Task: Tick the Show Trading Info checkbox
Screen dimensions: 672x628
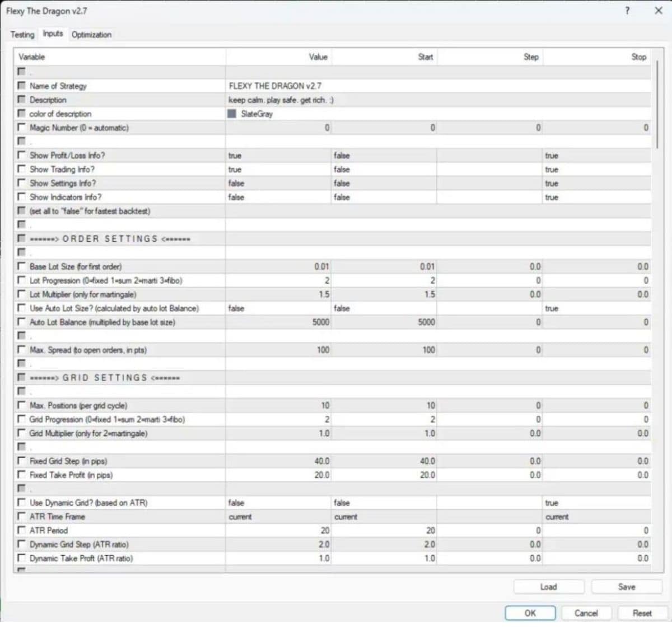Action: (x=22, y=169)
